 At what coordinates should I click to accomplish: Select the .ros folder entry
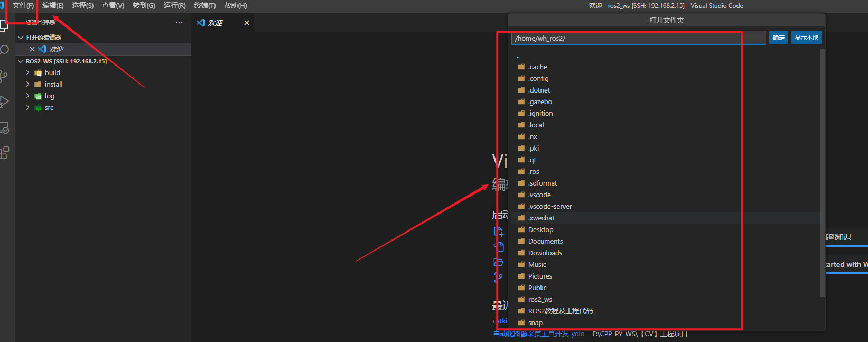(x=666, y=172)
